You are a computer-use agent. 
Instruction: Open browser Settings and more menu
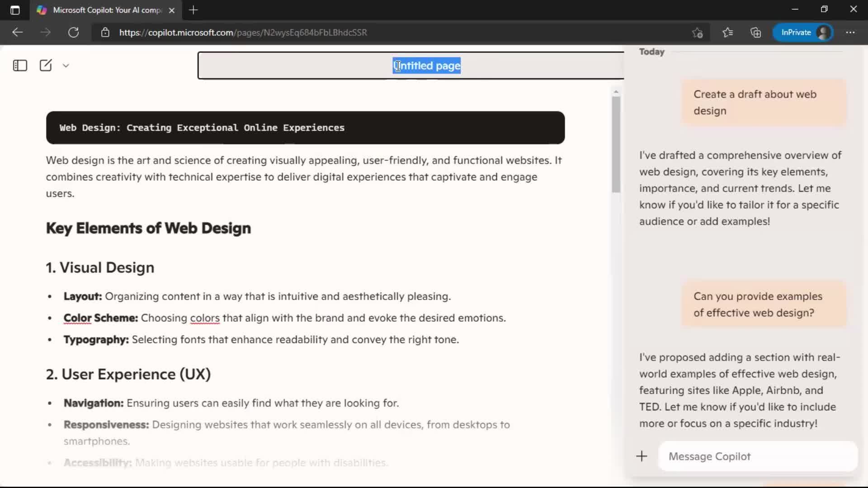pos(850,33)
